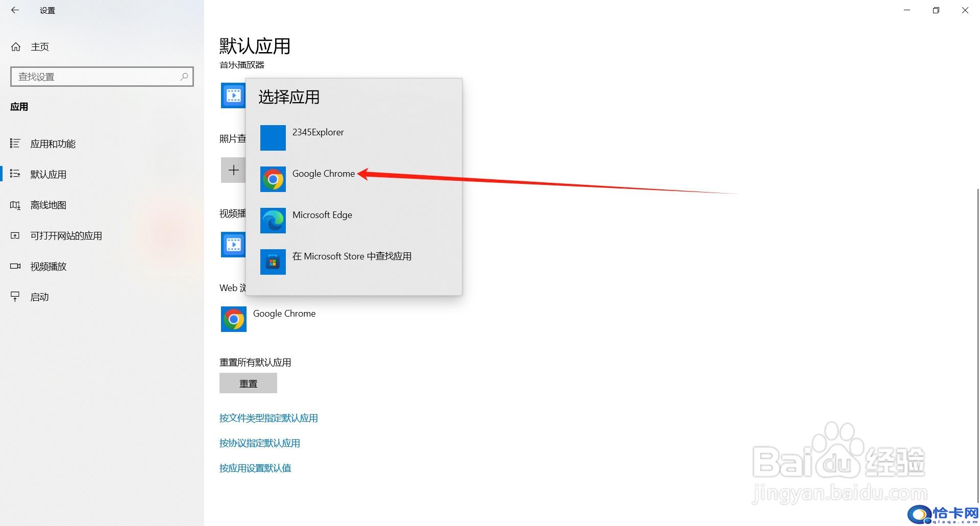Viewport: 980px width, 526px height.
Task: Minimize the Settings window
Action: pyautogui.click(x=907, y=10)
